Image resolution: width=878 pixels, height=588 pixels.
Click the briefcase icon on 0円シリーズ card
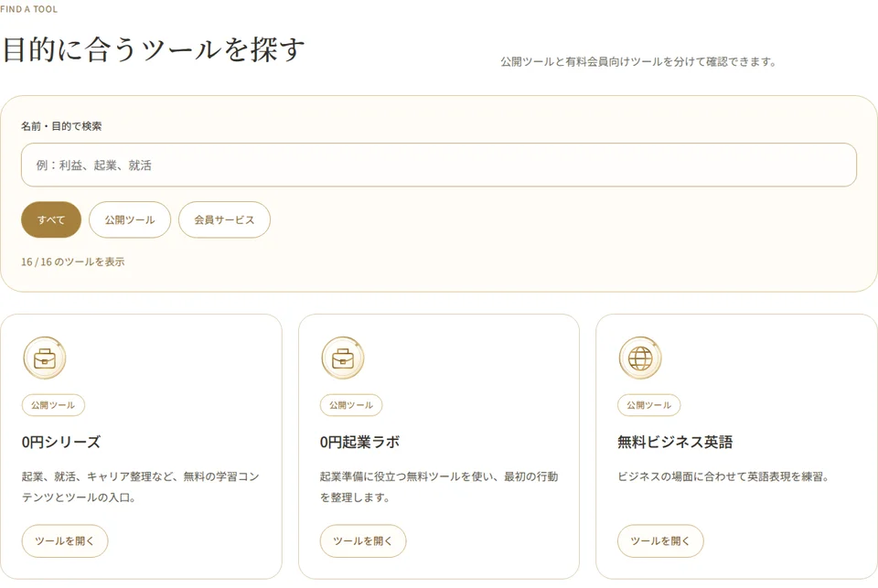(45, 358)
